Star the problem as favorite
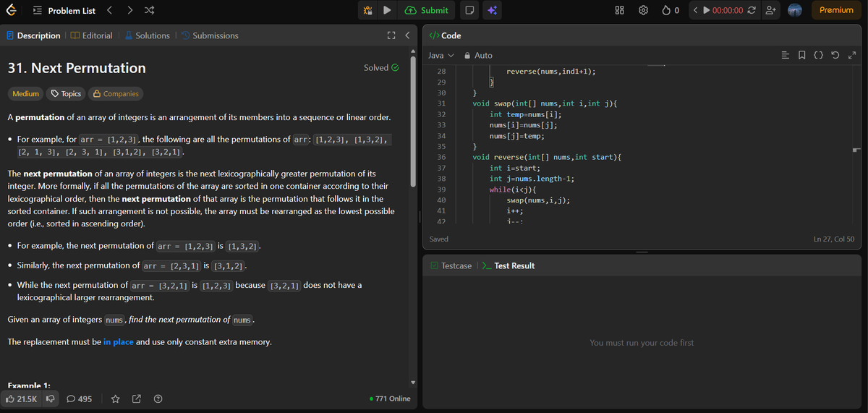 coord(116,399)
